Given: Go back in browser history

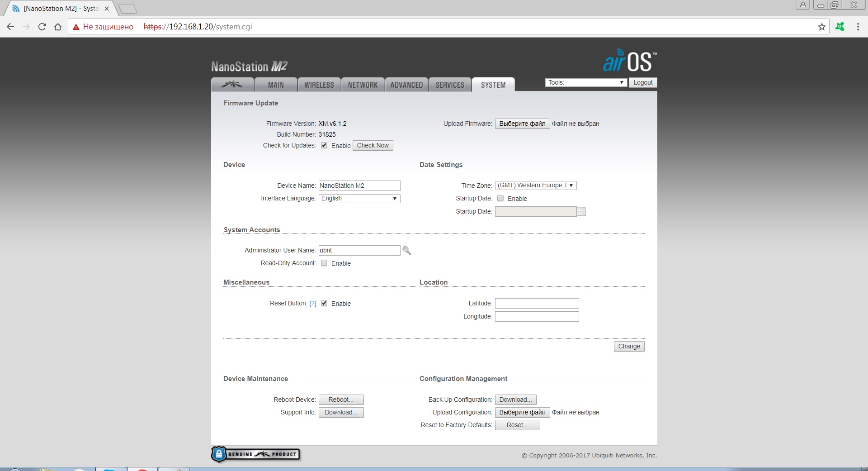Looking at the screenshot, I should tap(10, 27).
